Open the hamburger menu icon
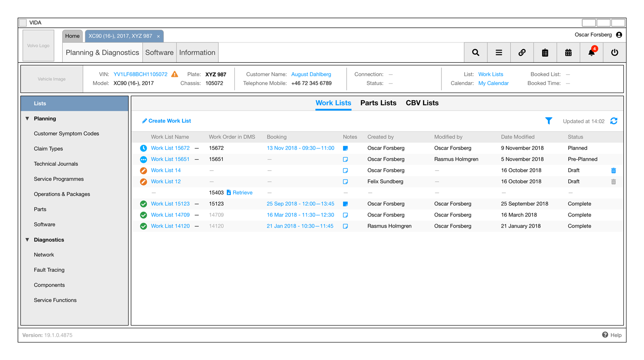 (x=499, y=52)
